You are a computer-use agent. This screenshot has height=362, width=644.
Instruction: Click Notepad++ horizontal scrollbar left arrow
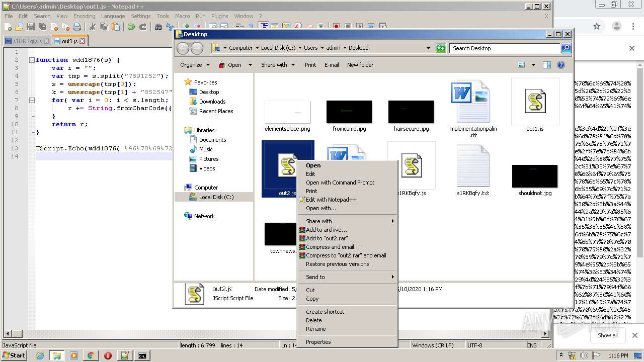(x=7, y=333)
